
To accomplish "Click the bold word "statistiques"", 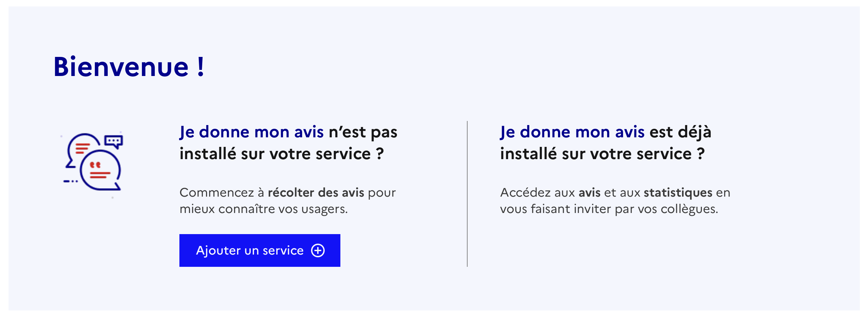I will coord(678,193).
